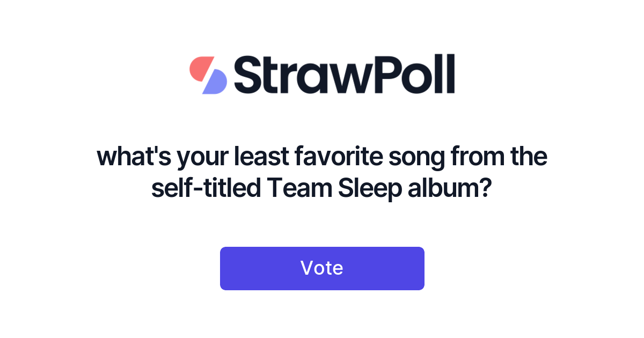The width and height of the screenshot is (644, 338).
Task: Select the poll question heading
Action: click(322, 172)
